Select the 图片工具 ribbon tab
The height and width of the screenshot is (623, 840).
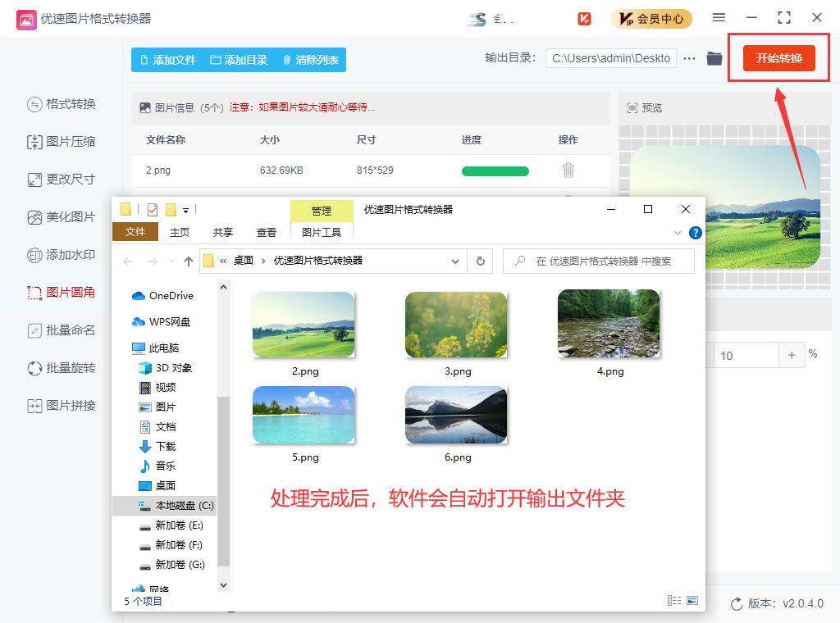tap(322, 232)
